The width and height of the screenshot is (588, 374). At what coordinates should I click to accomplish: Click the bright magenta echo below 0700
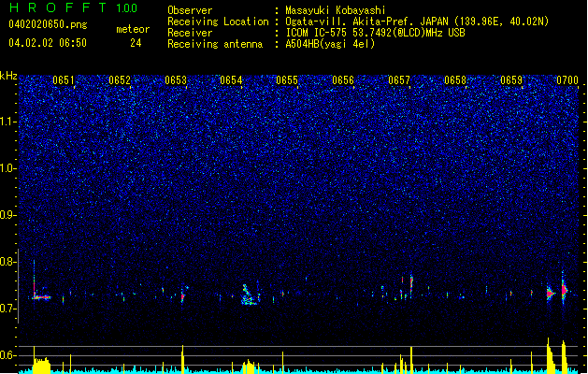(564, 290)
